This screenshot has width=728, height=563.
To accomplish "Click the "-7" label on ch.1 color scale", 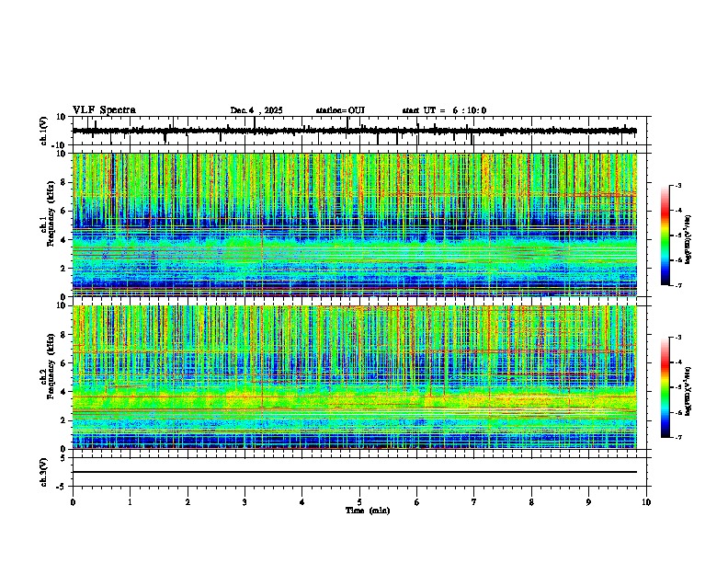I will pos(677,286).
